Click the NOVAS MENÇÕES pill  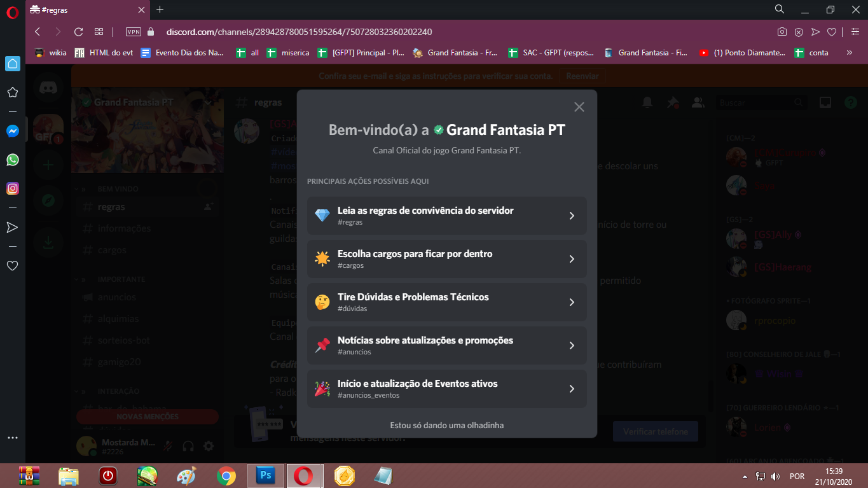click(x=148, y=417)
